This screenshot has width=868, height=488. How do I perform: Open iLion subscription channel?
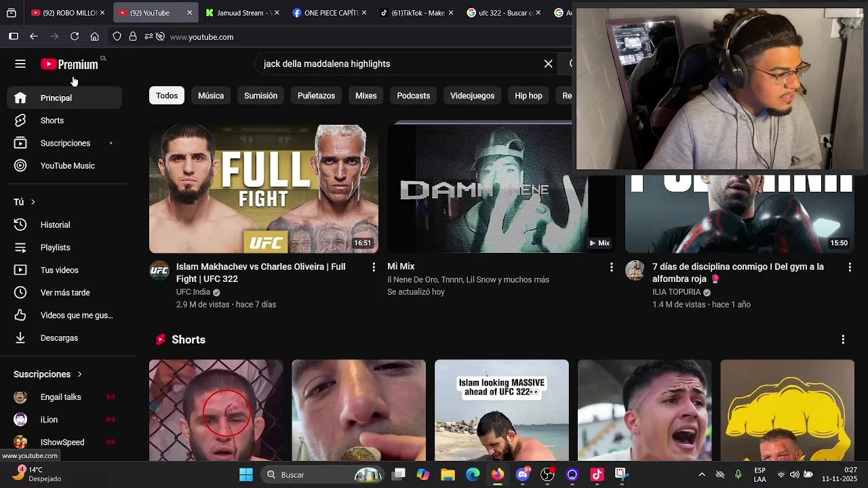(64, 420)
